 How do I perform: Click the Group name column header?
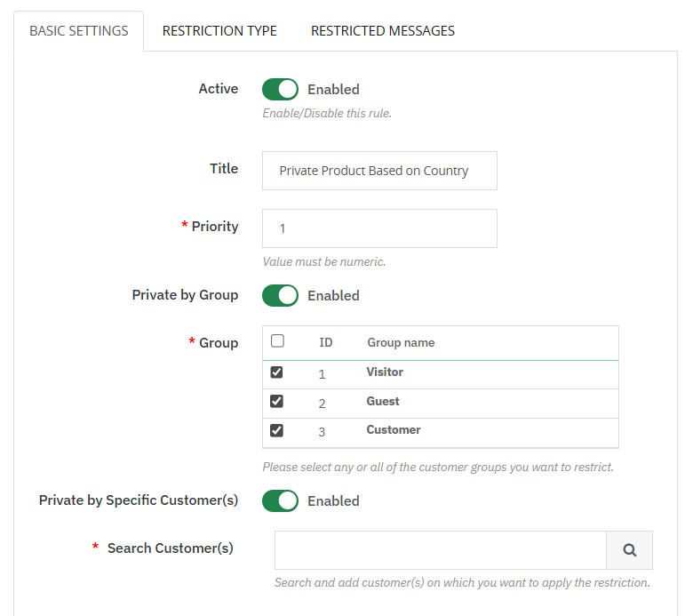(x=401, y=342)
